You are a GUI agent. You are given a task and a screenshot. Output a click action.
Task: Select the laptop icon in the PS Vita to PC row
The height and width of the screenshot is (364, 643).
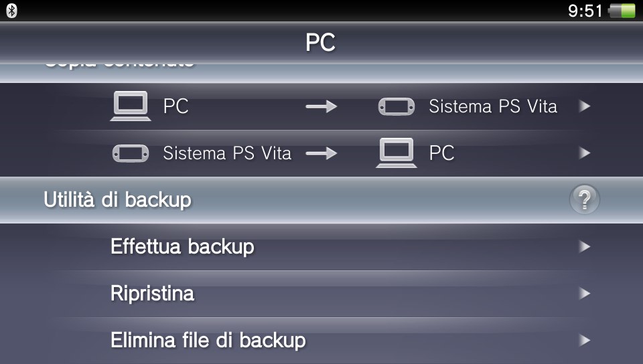396,153
